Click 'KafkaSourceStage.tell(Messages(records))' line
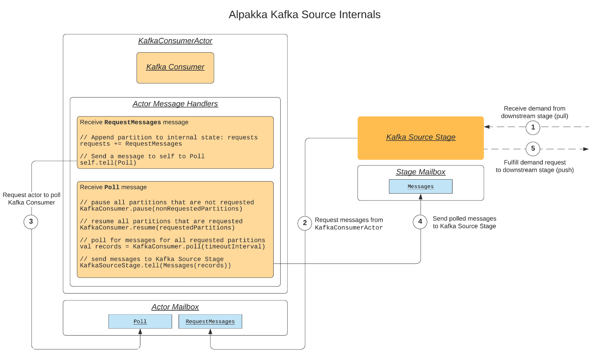Viewport: 601px width, 364px height. click(155, 265)
